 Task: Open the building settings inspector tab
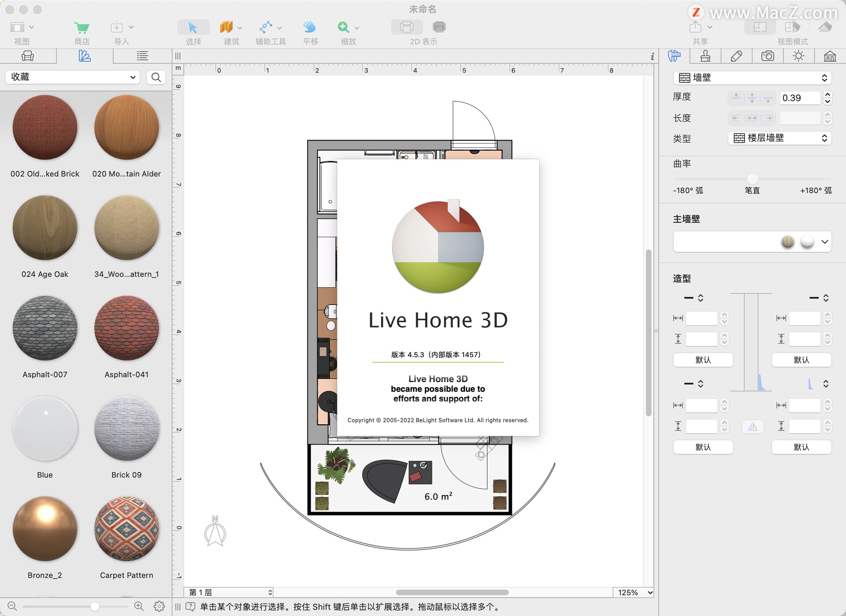[x=830, y=56]
